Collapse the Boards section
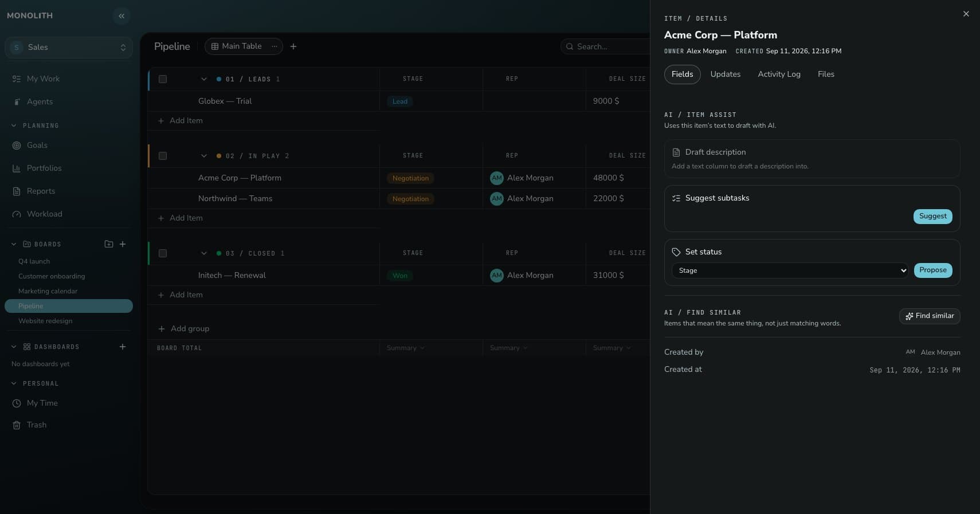This screenshot has width=980, height=514. (14, 244)
